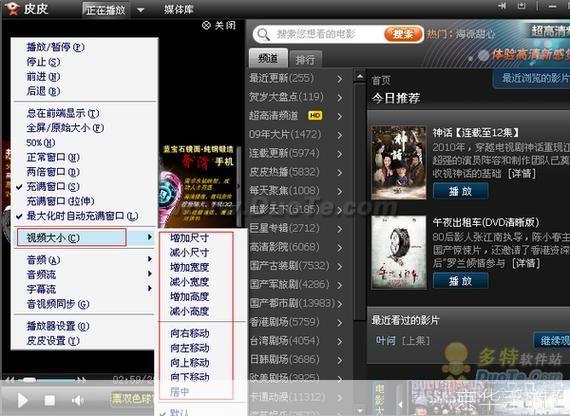
Task: Select 正常窗口 display mode
Action: pyautogui.click(x=53, y=157)
